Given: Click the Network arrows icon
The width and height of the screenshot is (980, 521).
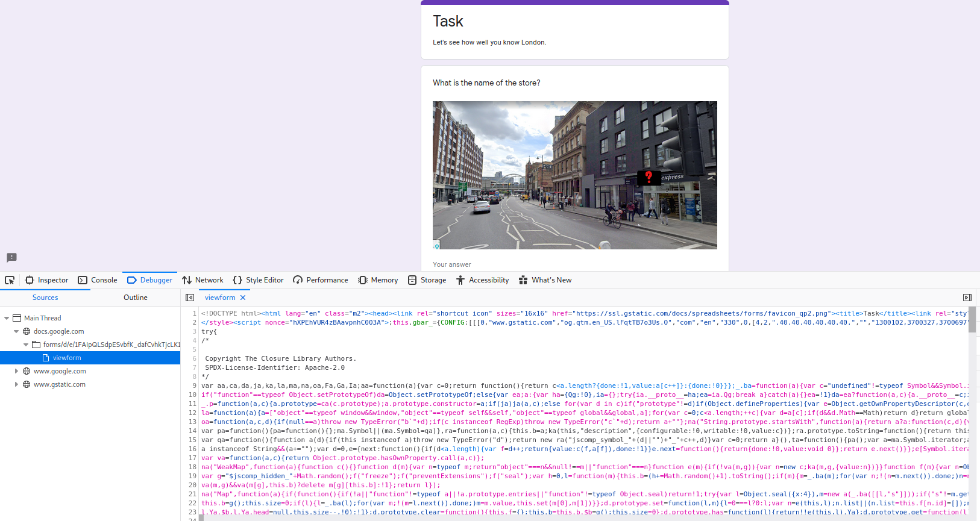Looking at the screenshot, I should point(187,280).
